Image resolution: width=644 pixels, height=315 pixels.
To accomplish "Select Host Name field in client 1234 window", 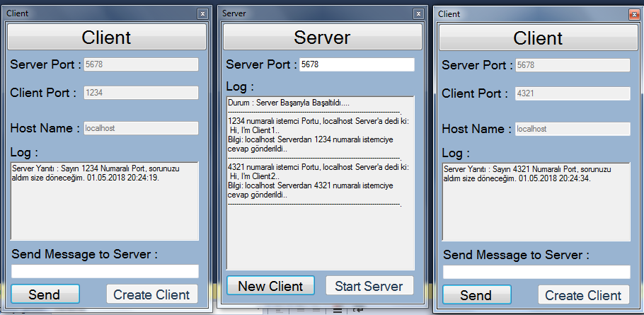I will click(x=140, y=128).
